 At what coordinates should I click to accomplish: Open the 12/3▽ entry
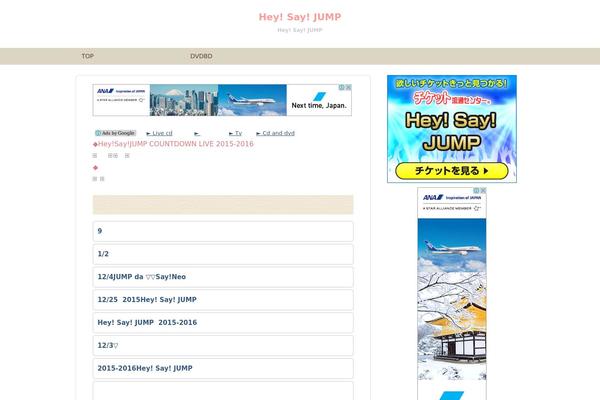click(223, 346)
